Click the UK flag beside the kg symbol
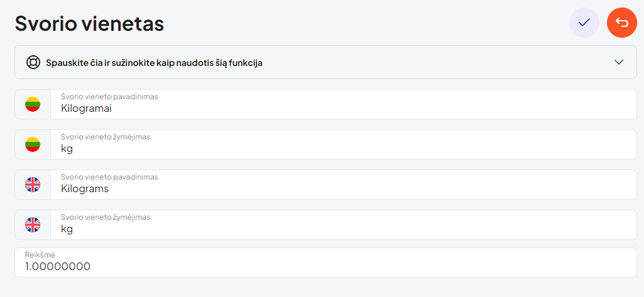This screenshot has width=644, height=297. (x=33, y=225)
